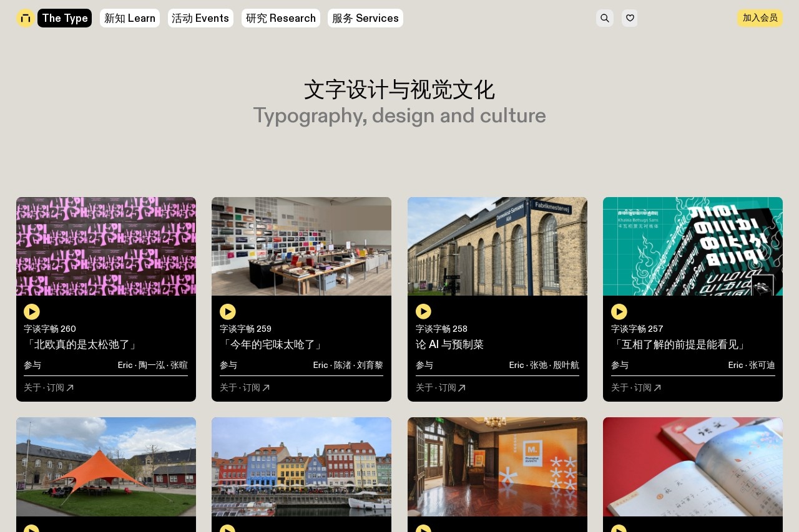Click the heading 文字设计与视觉文化
This screenshot has height=532, width=799.
(399, 90)
